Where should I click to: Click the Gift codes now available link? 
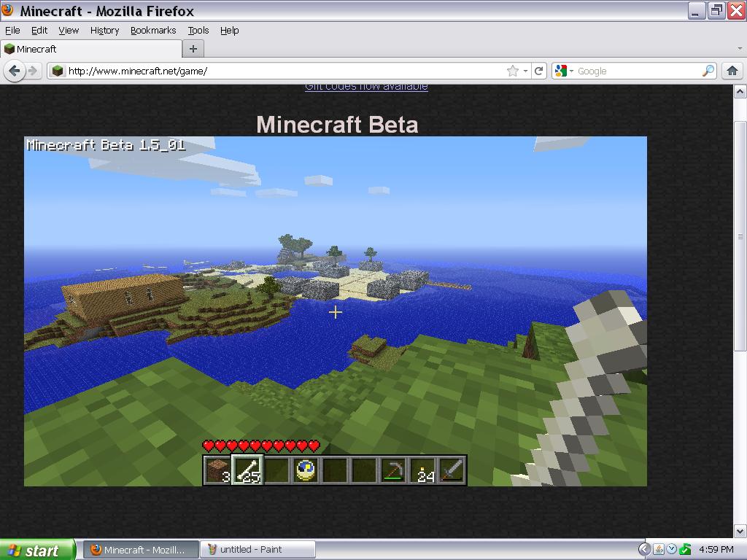tap(366, 87)
